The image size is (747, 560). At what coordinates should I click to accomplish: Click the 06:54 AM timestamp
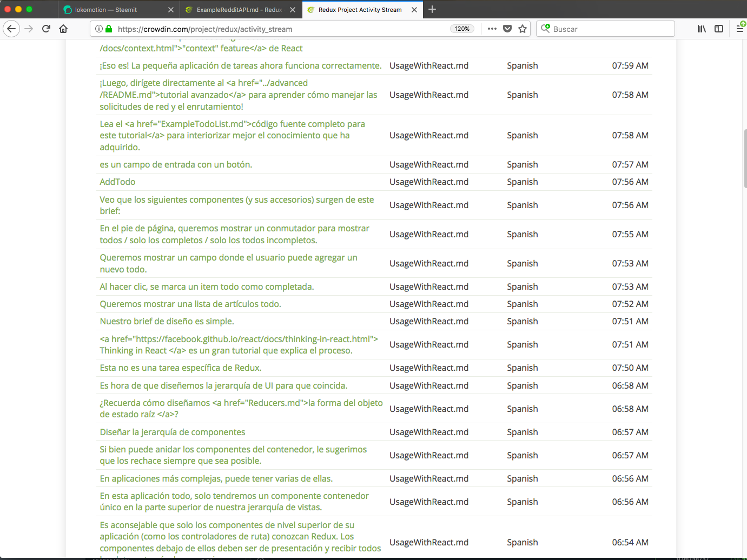630,542
